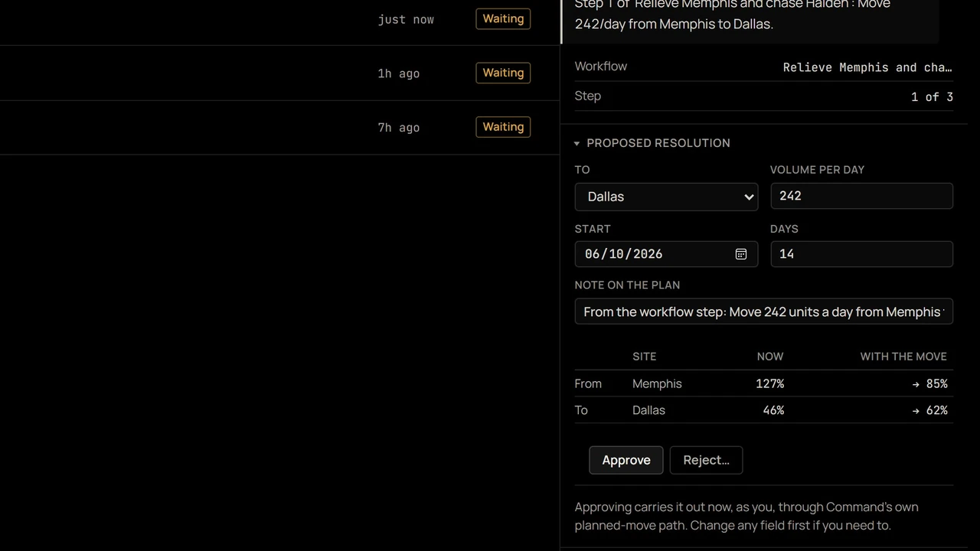
Task: Click the Dallas site cell in table
Action: point(648,410)
